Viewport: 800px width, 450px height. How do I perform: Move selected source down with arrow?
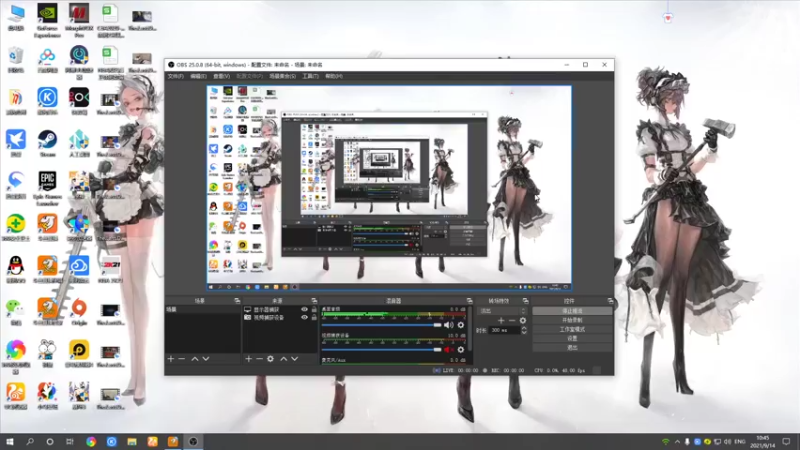coord(294,359)
